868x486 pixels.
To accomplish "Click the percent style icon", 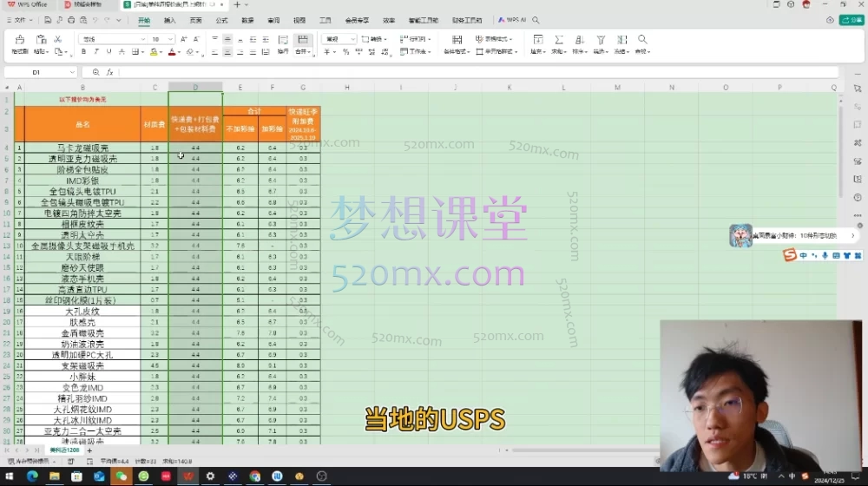I will coord(346,51).
